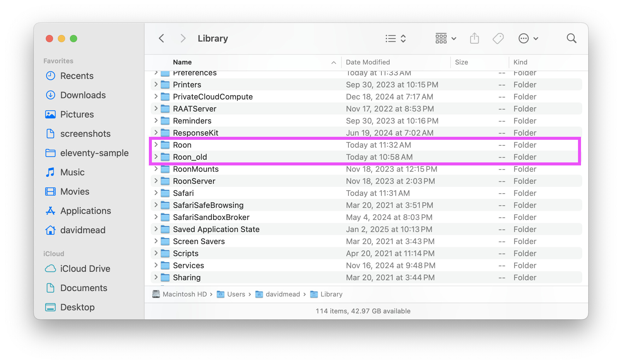Open davidmead home in the sidebar

coord(75,230)
